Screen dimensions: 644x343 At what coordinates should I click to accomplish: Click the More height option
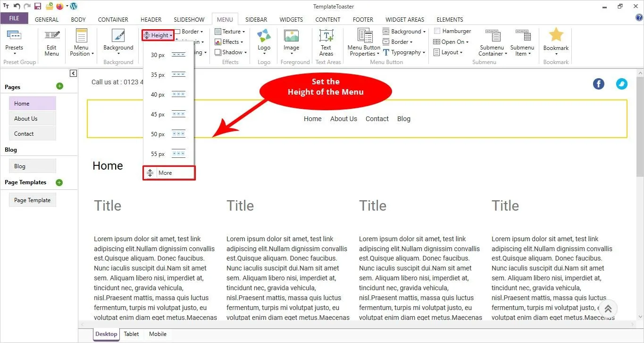point(169,173)
